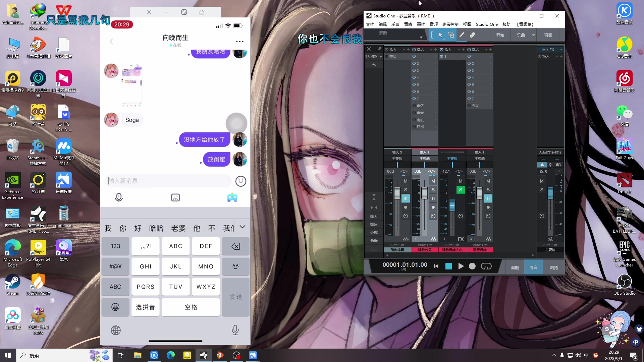Open the 帮助 help menu
This screenshot has width=644, height=362.
[x=506, y=24]
